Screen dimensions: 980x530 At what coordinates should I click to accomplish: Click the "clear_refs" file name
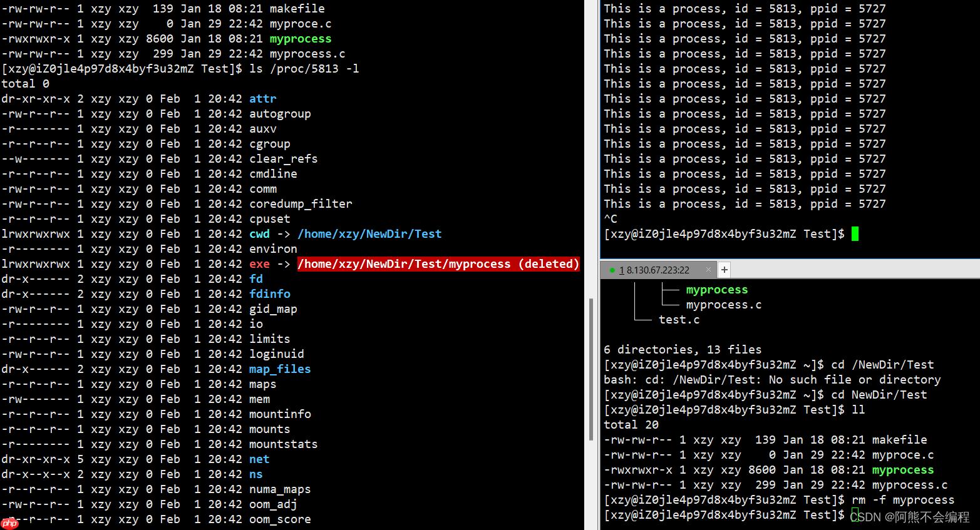coord(284,159)
